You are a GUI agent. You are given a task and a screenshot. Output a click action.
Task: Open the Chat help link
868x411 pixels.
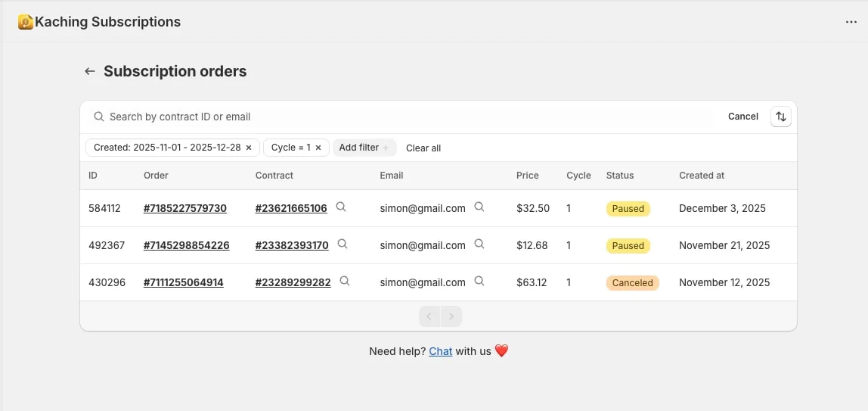coord(441,351)
